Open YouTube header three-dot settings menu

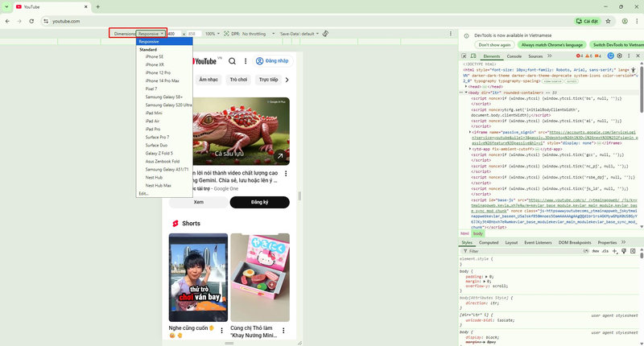click(x=246, y=61)
